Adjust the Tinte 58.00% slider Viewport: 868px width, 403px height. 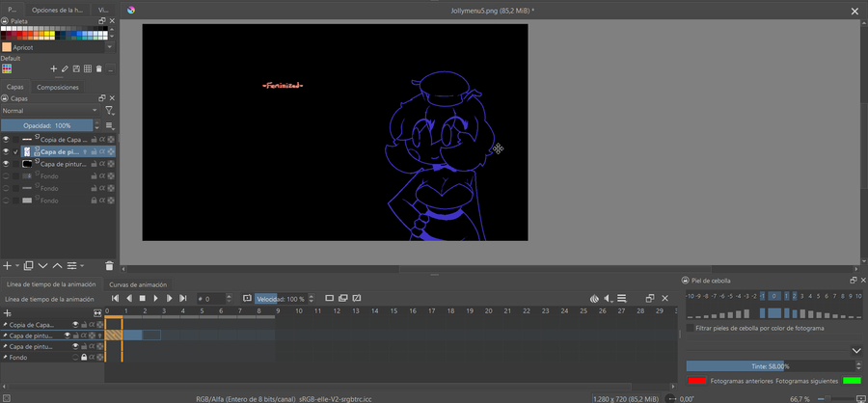pyautogui.click(x=770, y=366)
